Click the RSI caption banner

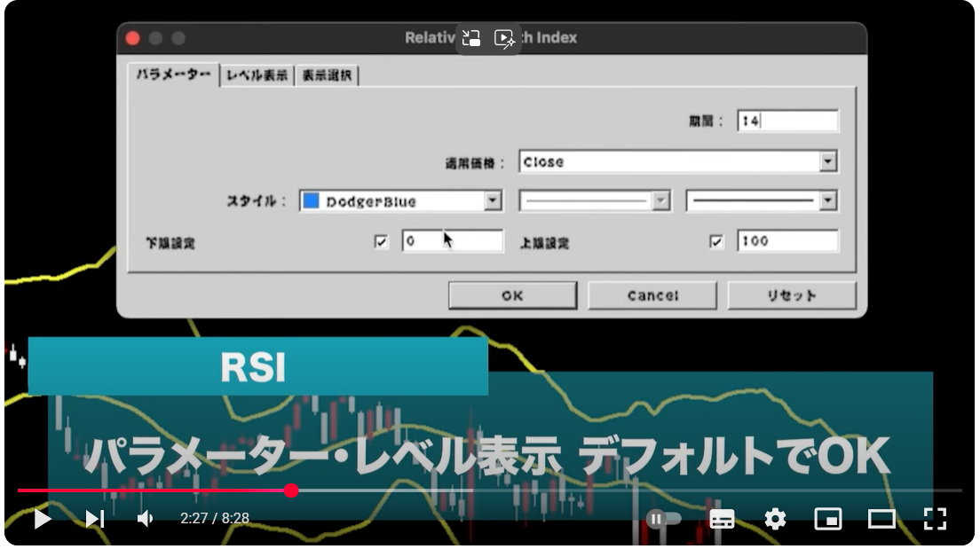point(258,366)
